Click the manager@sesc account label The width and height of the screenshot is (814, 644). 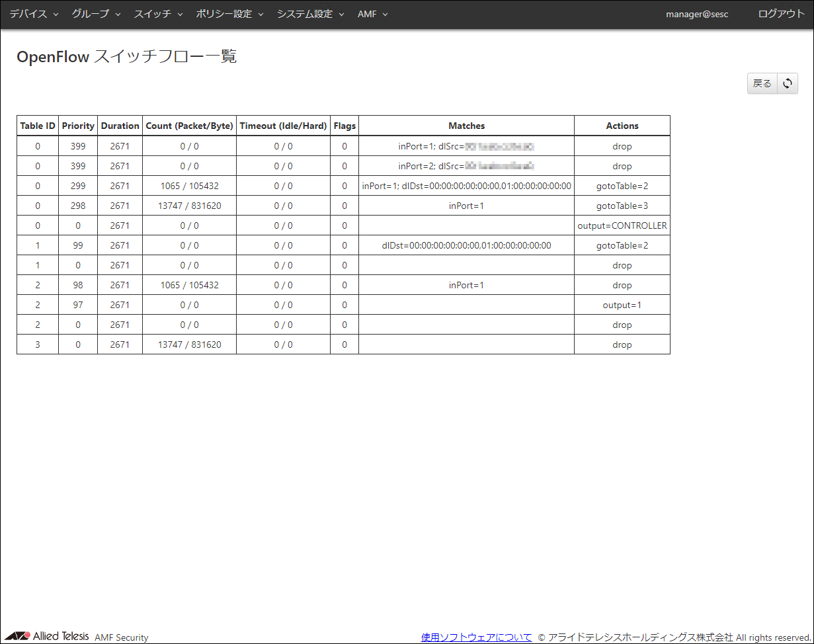pos(697,14)
